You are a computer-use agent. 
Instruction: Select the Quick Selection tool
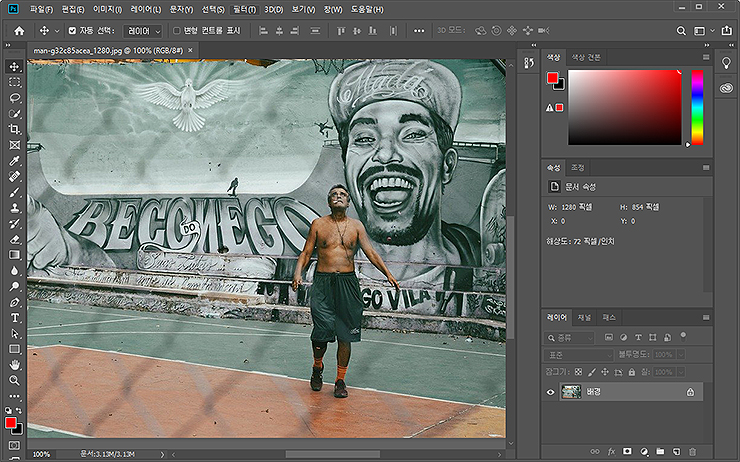pos(15,114)
